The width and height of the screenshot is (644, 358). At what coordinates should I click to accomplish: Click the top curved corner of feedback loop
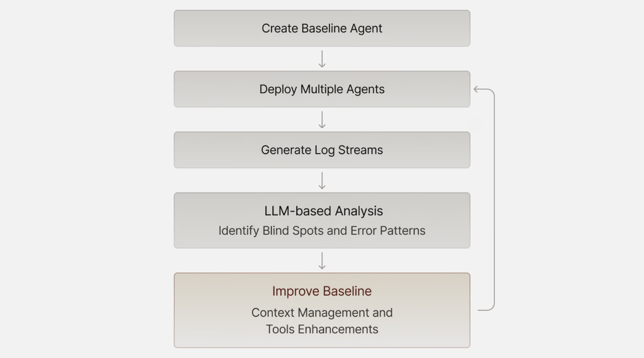point(492,92)
